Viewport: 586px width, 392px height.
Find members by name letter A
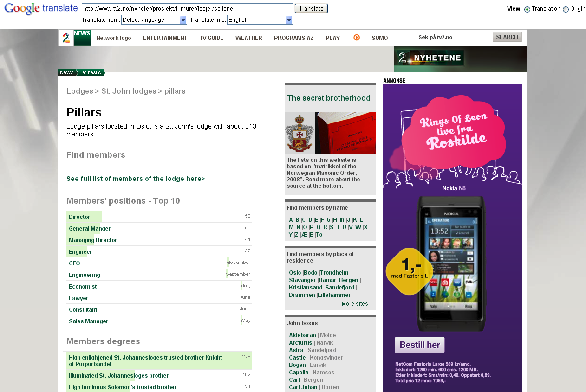(x=291, y=220)
